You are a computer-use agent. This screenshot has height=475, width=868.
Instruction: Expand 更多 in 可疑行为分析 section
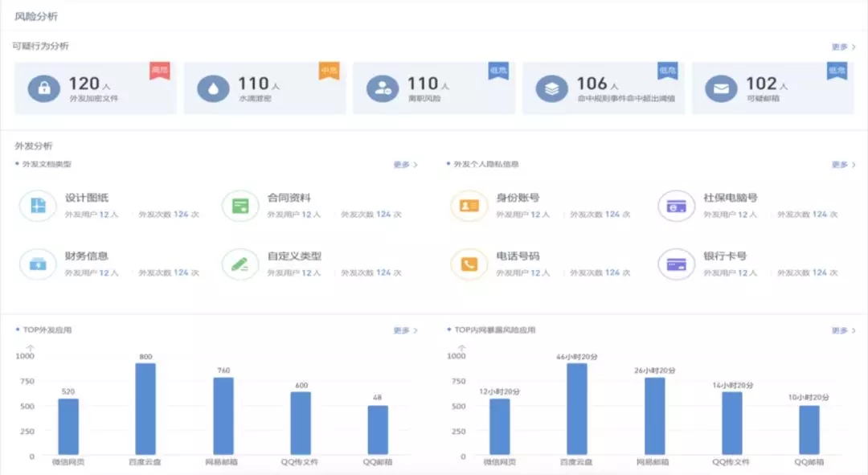point(843,47)
